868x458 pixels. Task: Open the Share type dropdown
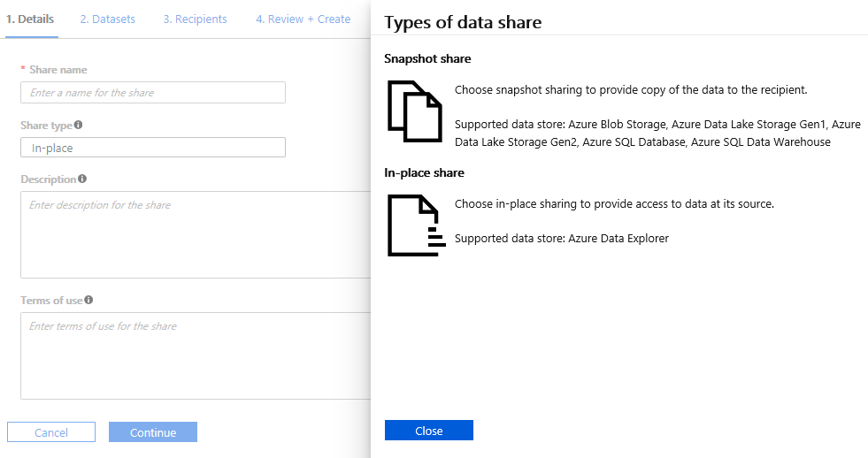click(153, 148)
